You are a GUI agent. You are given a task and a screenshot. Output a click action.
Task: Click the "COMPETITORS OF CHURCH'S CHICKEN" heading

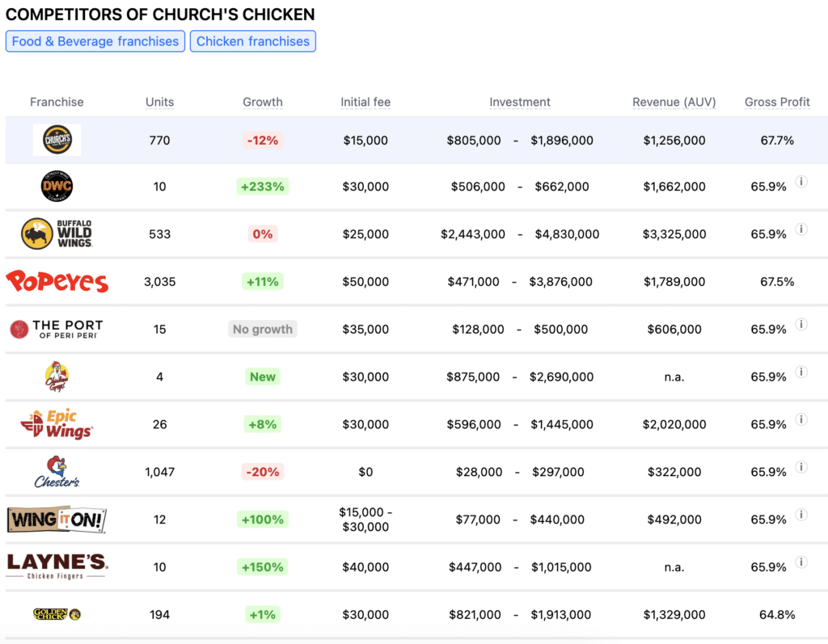(160, 15)
